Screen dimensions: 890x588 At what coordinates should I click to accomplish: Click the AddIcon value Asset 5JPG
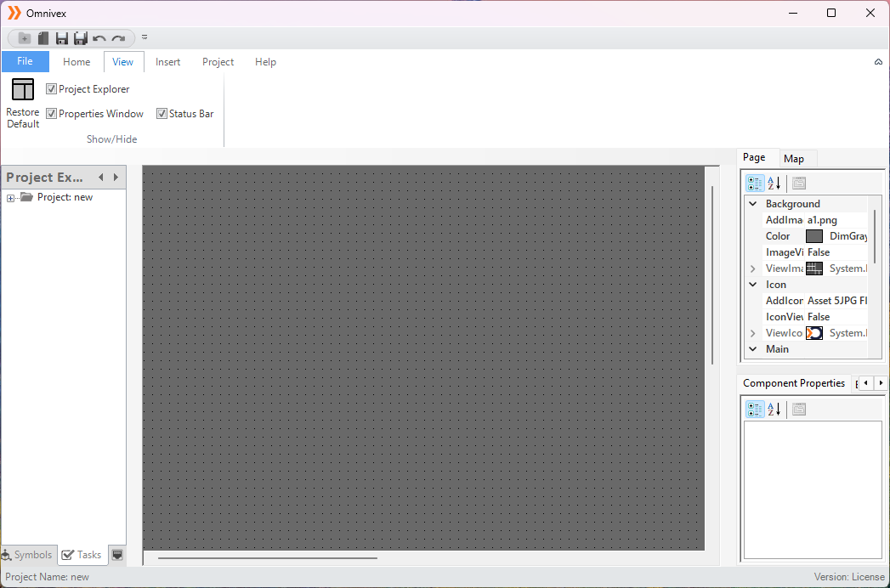point(836,301)
